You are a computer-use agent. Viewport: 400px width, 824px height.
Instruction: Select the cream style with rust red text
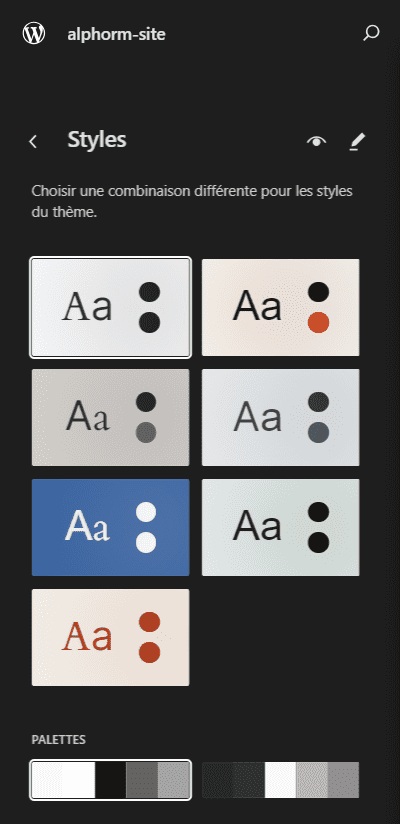(x=110, y=637)
